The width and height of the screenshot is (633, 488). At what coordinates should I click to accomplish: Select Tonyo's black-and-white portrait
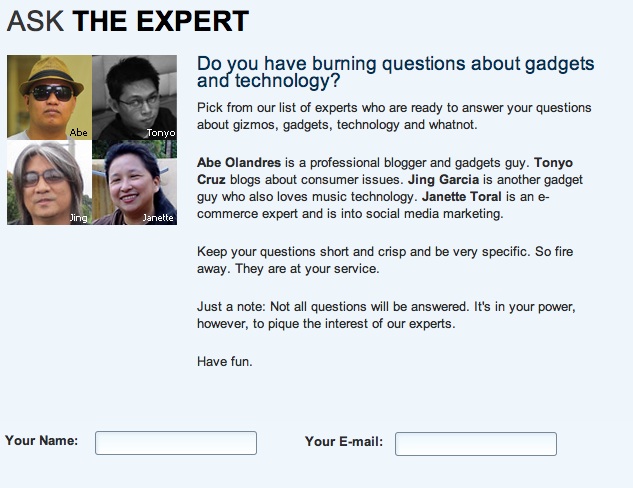point(134,97)
